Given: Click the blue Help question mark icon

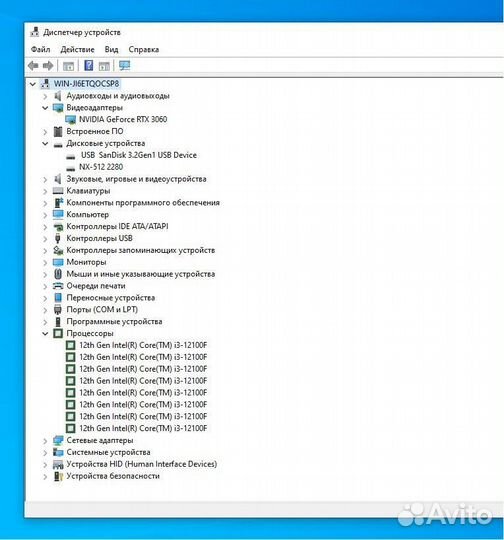Looking at the screenshot, I should pos(89,65).
